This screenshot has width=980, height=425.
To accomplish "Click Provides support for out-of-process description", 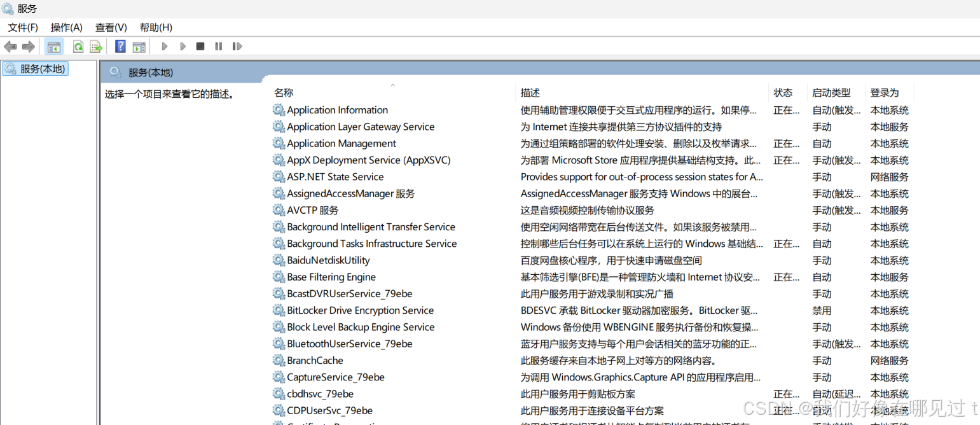I will (x=642, y=177).
